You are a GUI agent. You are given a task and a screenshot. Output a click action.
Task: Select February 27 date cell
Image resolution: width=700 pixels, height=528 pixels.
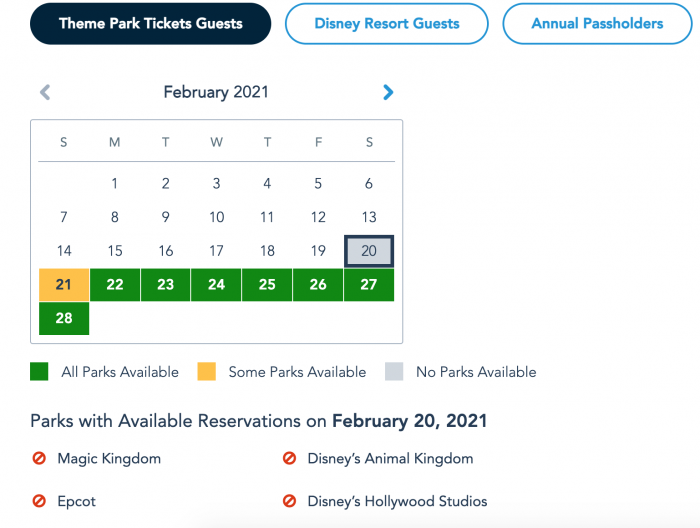369,285
